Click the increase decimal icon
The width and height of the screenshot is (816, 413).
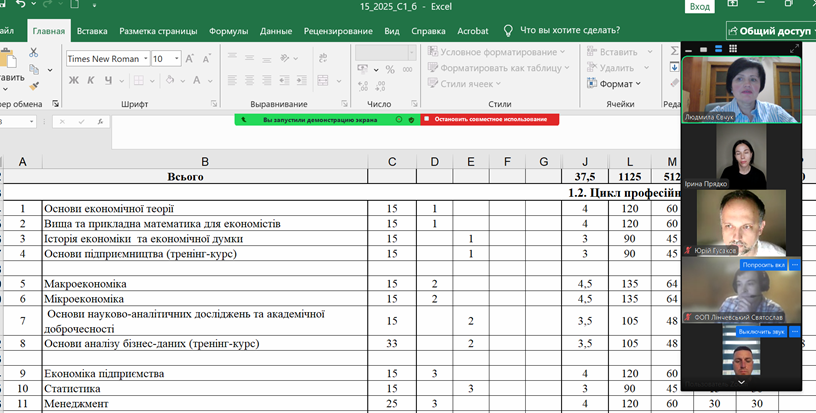[363, 86]
